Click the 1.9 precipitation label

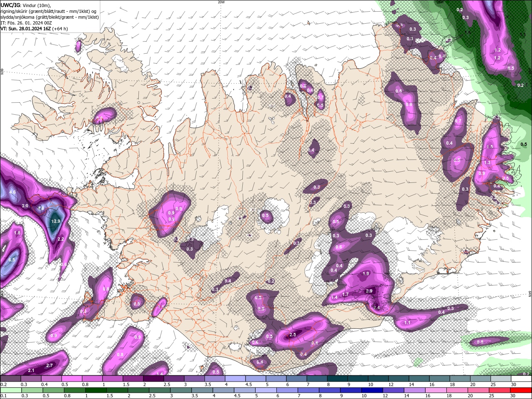point(366,273)
